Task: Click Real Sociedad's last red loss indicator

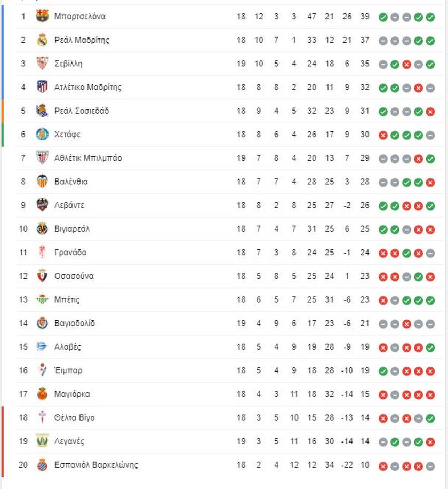Action: [430, 112]
